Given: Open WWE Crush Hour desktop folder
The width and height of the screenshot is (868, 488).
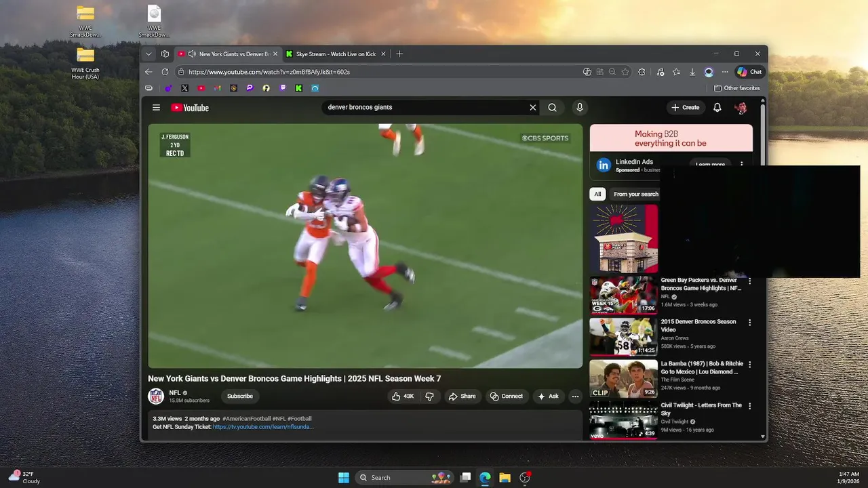Looking at the screenshot, I should tap(85, 64).
